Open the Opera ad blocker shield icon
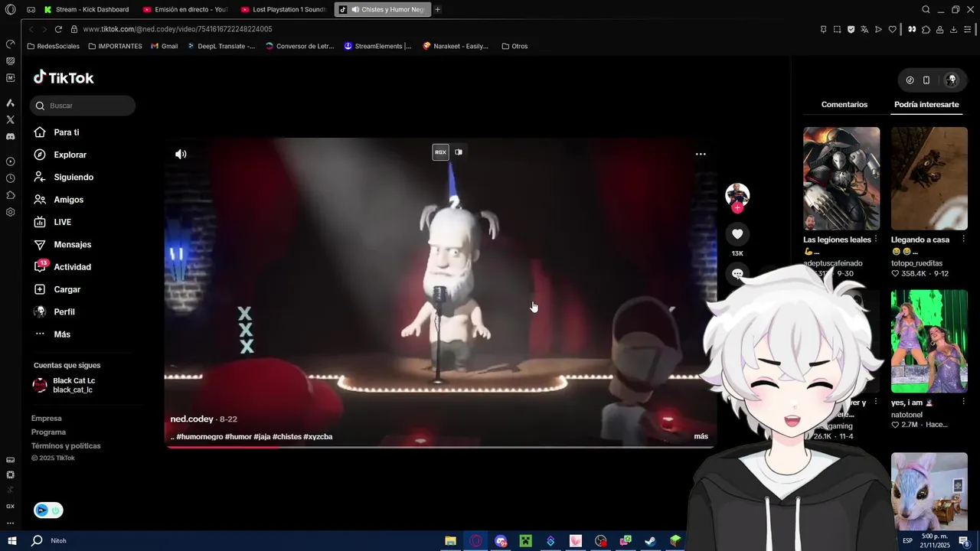980x551 pixels. point(851,29)
